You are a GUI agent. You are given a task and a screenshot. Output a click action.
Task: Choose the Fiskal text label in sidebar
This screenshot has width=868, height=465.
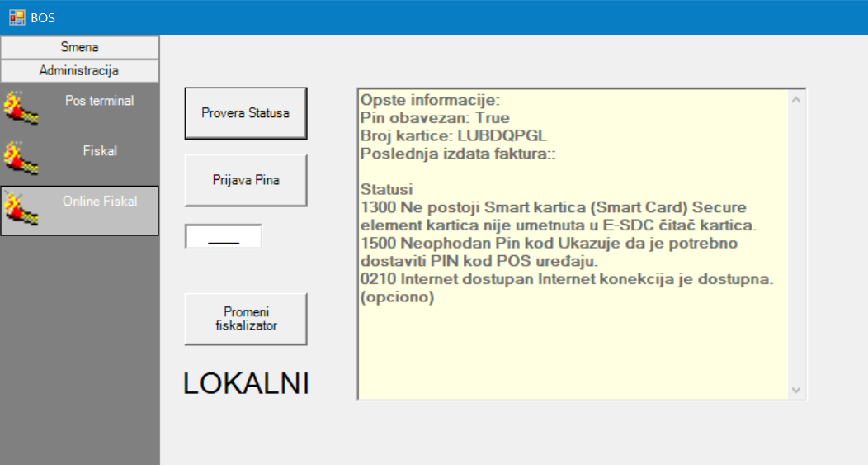[100, 151]
